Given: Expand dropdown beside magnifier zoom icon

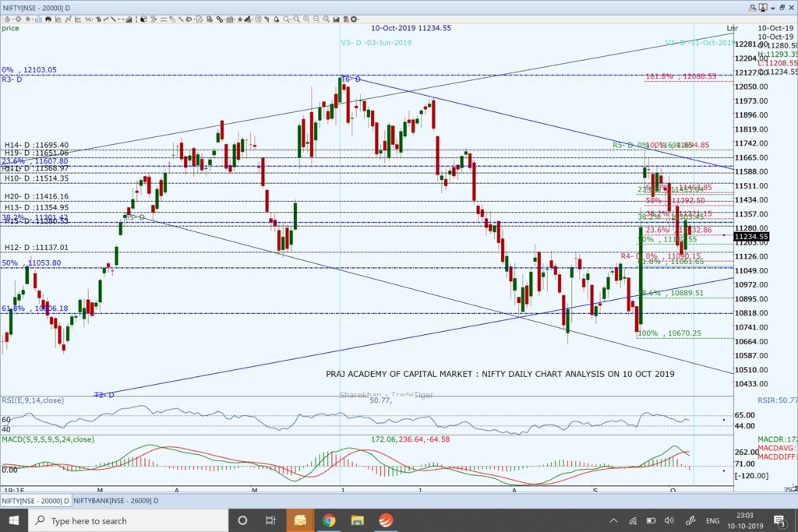Looking at the screenshot, I should pos(291,19).
